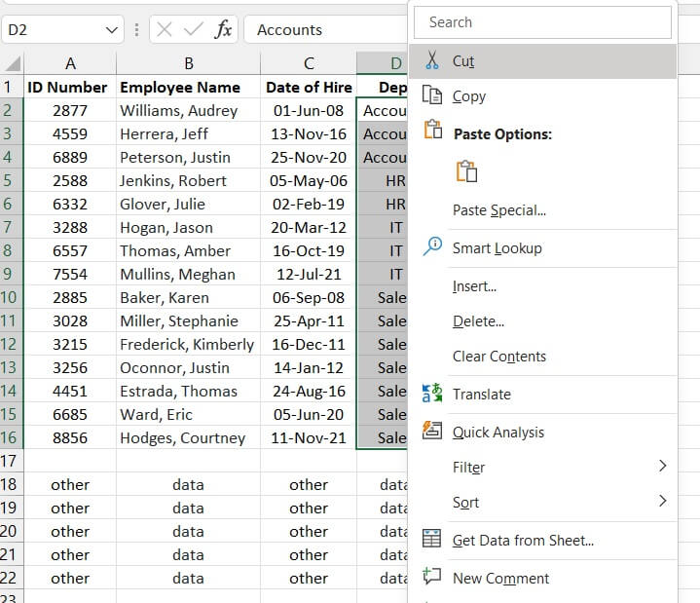Click the Translate icon
Image resolution: width=700 pixels, height=603 pixels.
tap(432, 394)
